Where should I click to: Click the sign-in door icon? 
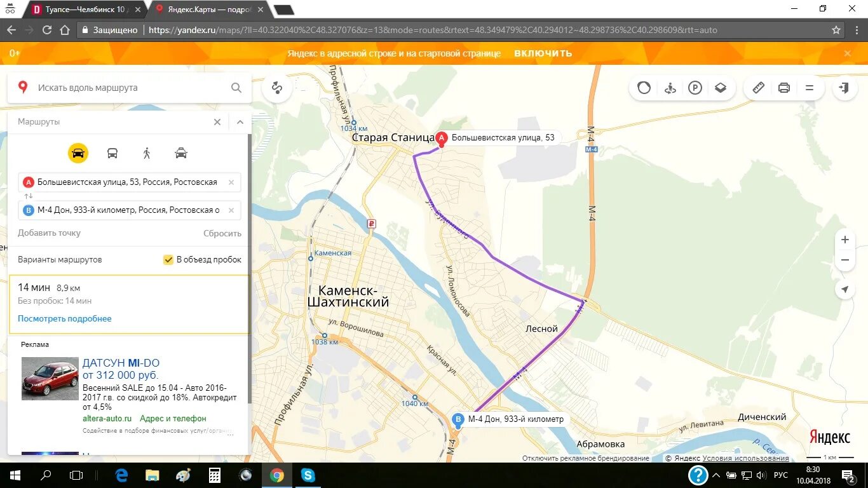(844, 88)
